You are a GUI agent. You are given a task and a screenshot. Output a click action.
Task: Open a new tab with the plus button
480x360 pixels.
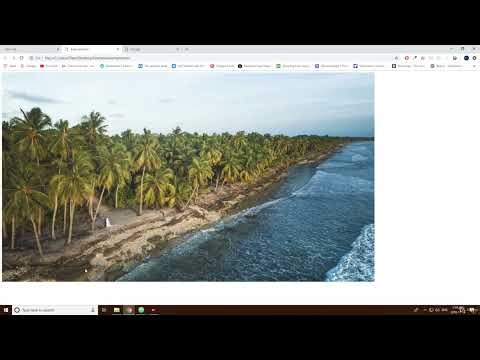pyautogui.click(x=187, y=49)
